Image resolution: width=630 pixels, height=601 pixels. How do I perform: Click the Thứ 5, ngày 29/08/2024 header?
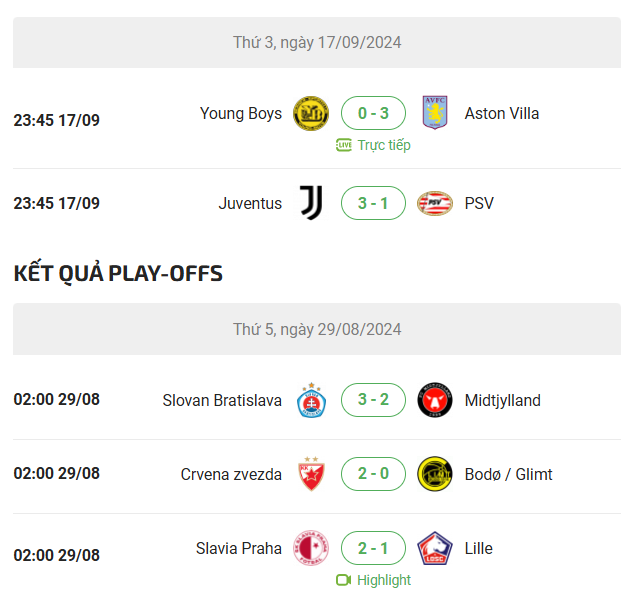317,329
